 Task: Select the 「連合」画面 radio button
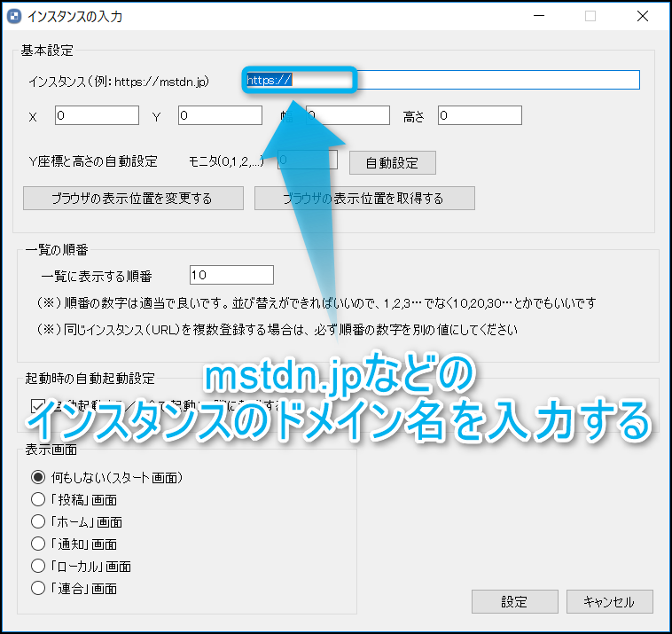38,587
